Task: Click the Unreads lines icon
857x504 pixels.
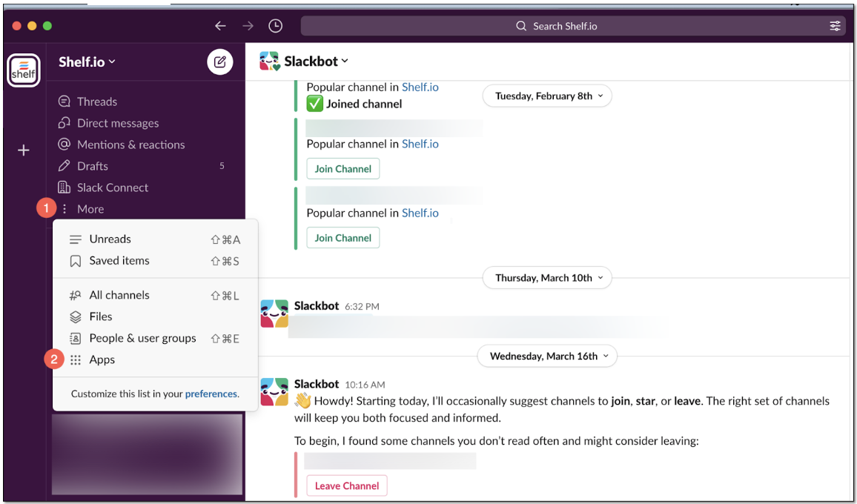Action: tap(76, 239)
